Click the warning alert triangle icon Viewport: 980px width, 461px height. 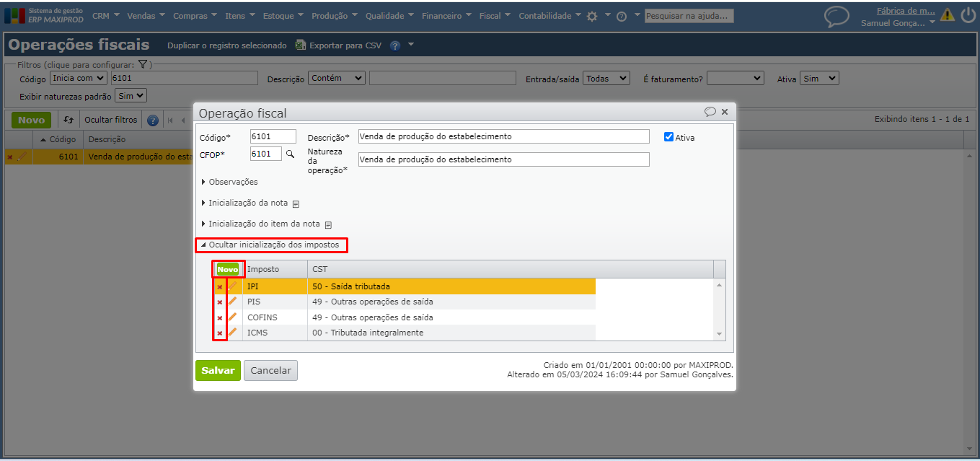point(947,15)
